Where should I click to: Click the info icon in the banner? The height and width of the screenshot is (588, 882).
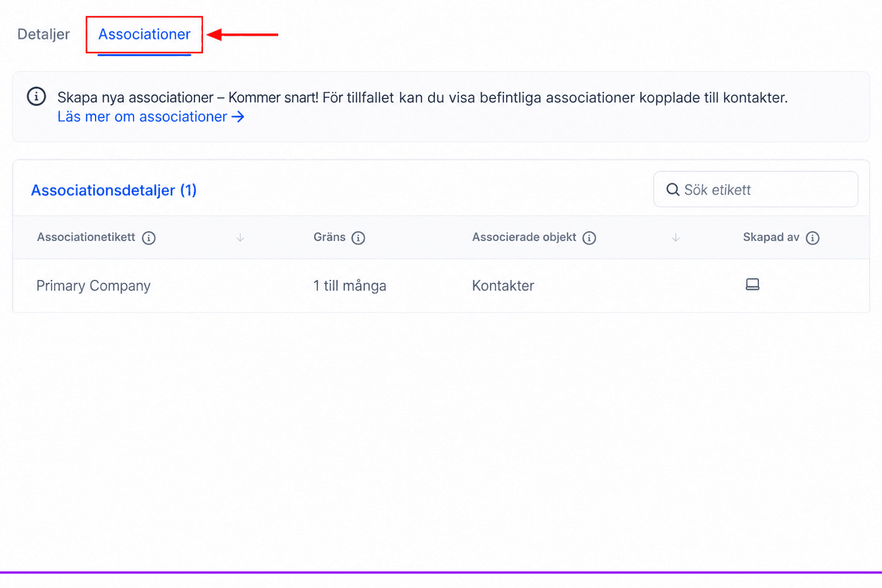pos(36,96)
